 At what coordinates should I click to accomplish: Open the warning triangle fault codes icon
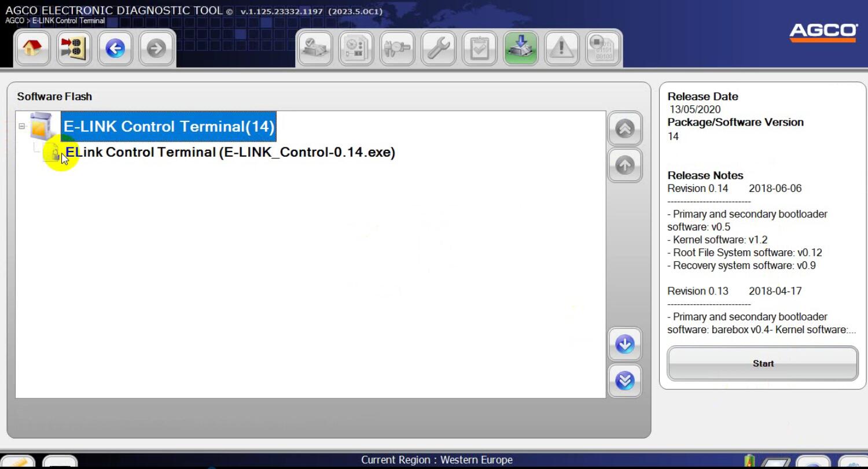562,48
